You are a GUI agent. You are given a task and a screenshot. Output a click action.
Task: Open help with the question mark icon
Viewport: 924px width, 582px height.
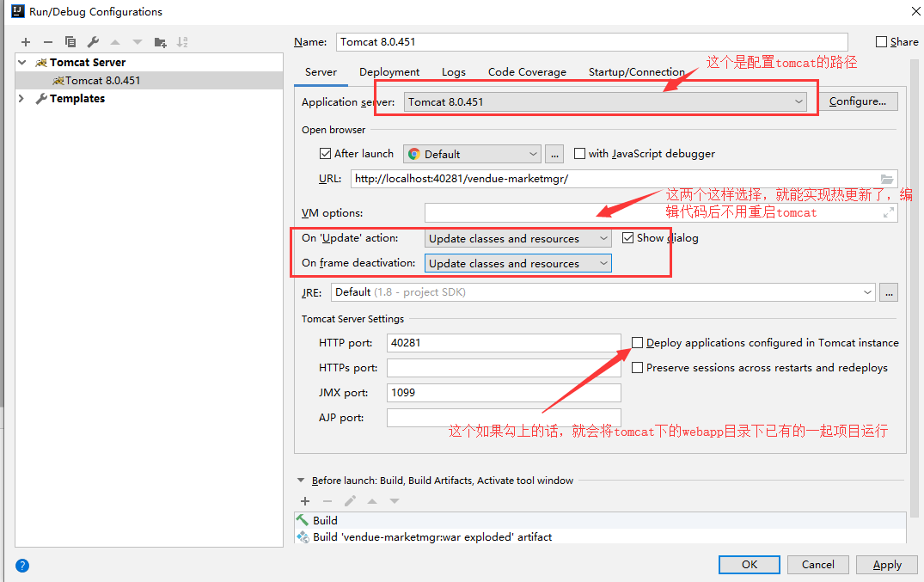click(22, 566)
